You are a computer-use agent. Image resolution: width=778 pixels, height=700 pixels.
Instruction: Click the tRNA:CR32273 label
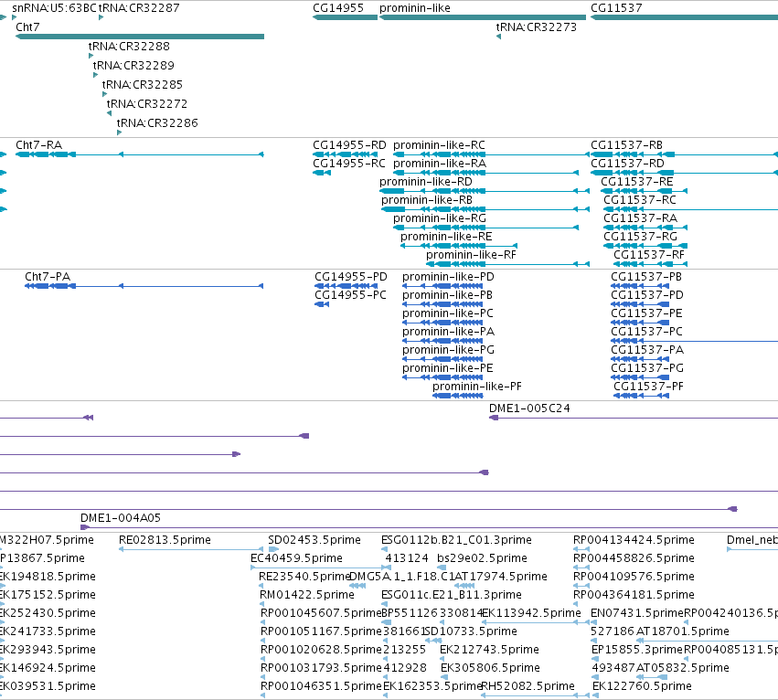(537, 27)
